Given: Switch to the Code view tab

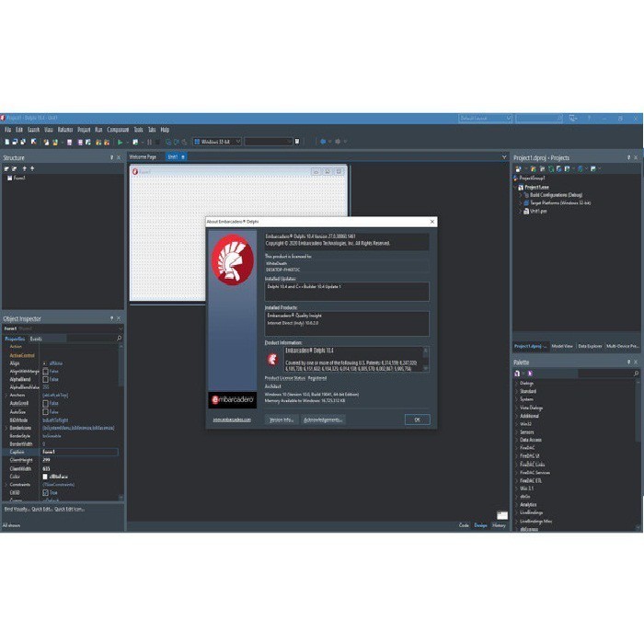Looking at the screenshot, I should point(464,525).
